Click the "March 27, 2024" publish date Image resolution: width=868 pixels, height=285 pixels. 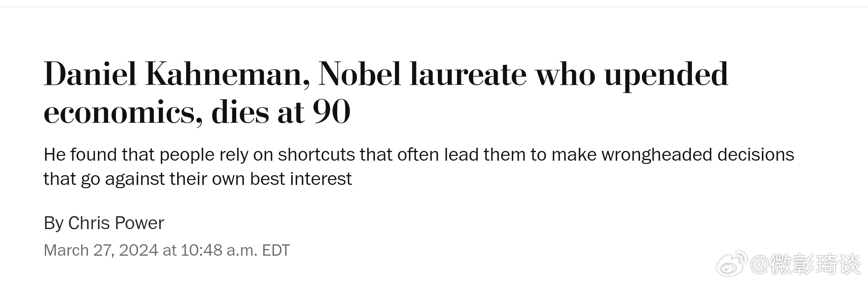[101, 250]
